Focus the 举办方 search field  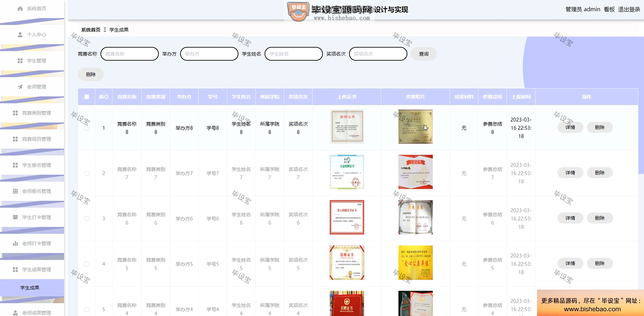pyautogui.click(x=209, y=54)
